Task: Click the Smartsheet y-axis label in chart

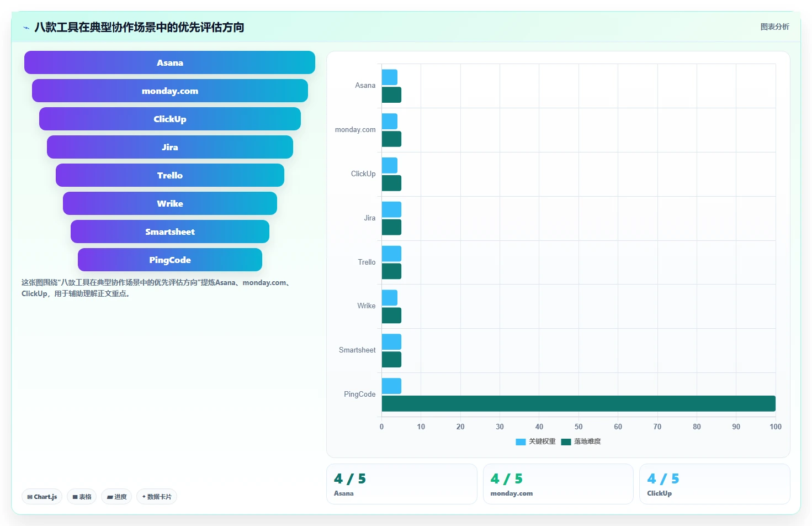Action: 357,350
